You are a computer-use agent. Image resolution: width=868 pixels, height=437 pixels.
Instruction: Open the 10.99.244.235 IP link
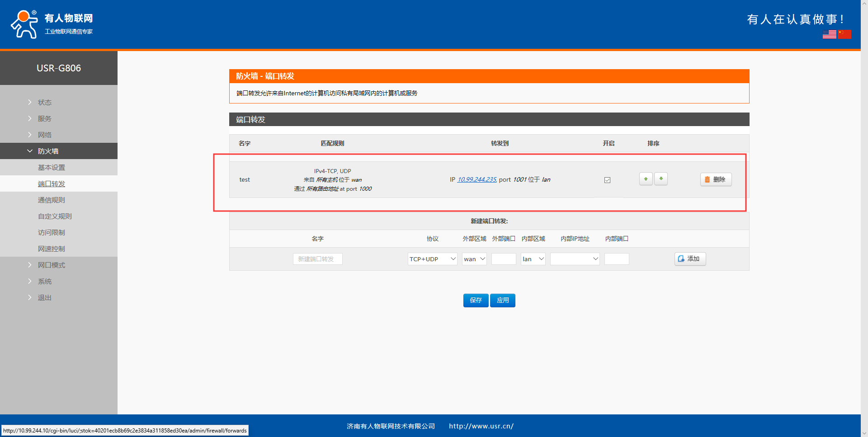click(x=477, y=179)
